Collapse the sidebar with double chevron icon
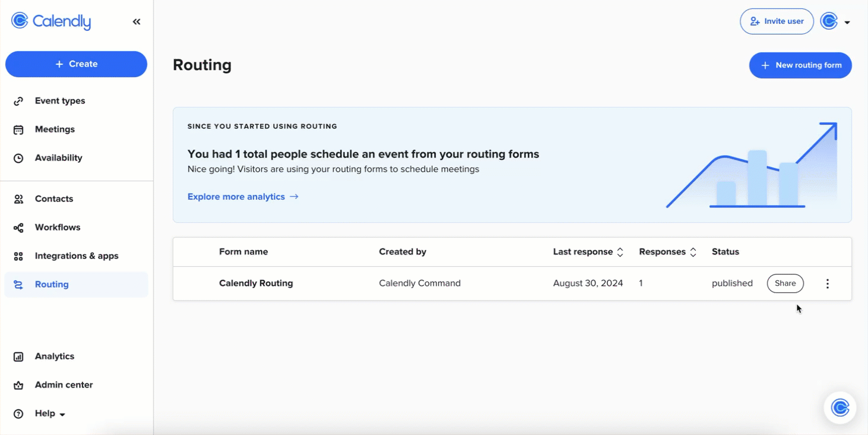Image resolution: width=868 pixels, height=435 pixels. tap(137, 22)
